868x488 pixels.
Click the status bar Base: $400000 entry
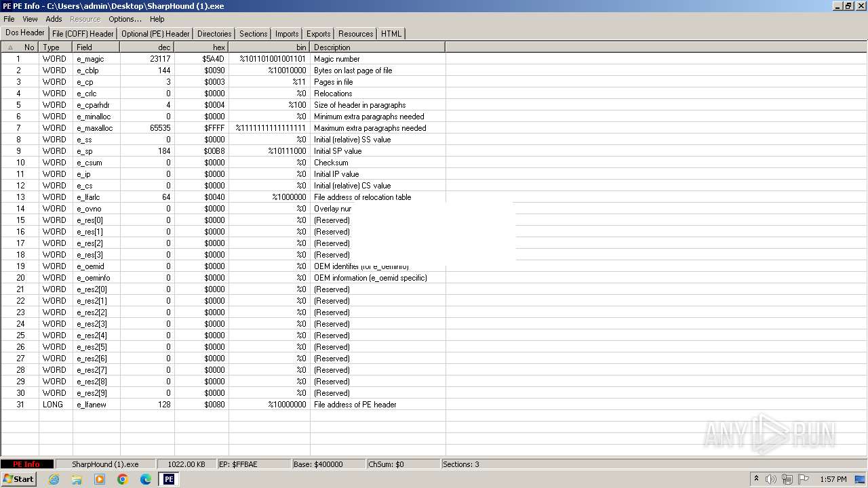tap(329, 464)
